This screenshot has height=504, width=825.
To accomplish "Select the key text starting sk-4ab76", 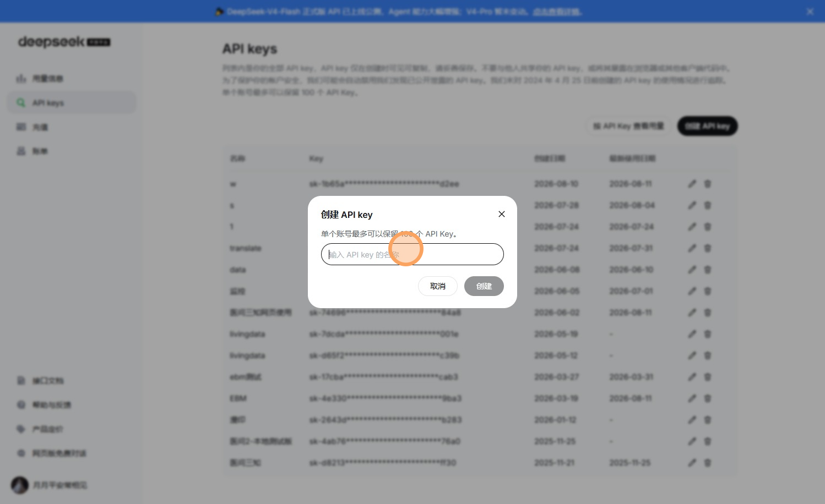I will [384, 441].
